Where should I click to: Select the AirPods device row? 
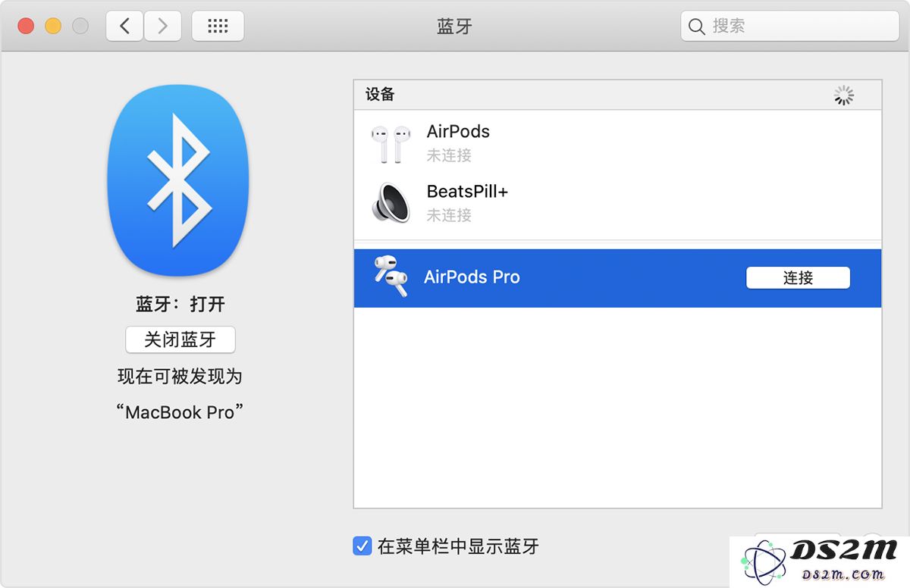pos(617,142)
